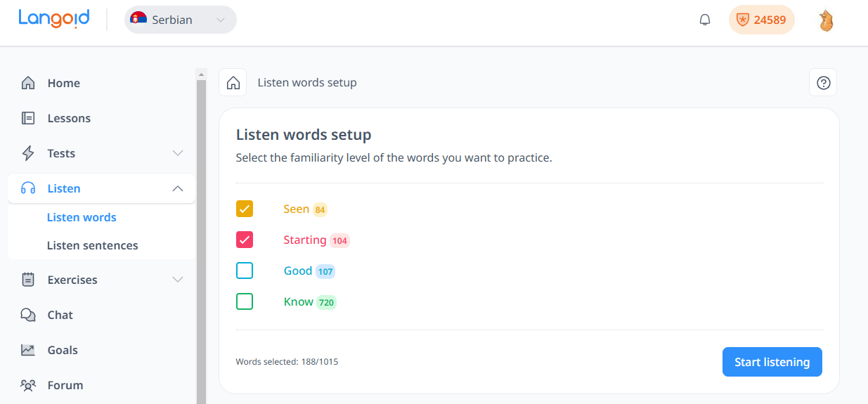
Task: Click the Start listening button
Action: [x=772, y=362]
